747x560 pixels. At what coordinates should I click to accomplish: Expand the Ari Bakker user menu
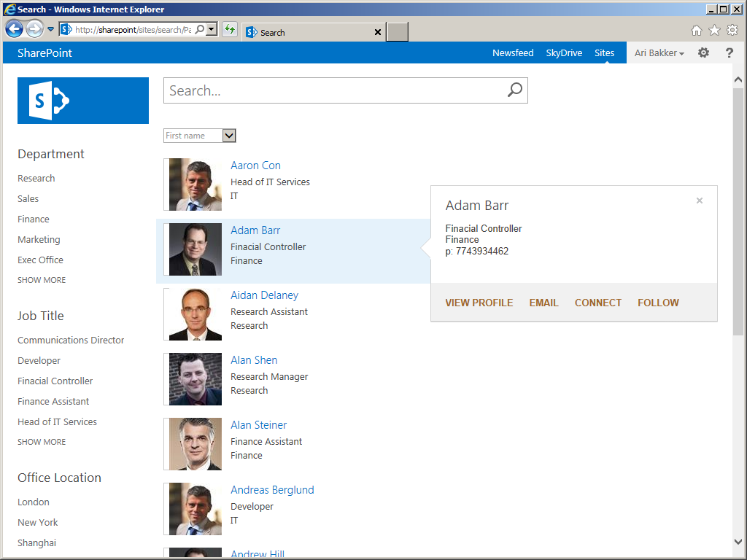pyautogui.click(x=659, y=52)
